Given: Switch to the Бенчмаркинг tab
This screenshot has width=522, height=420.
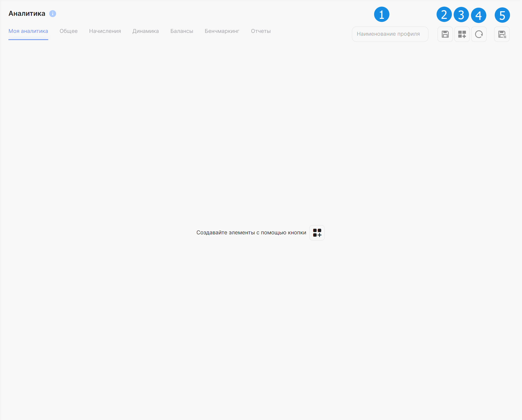Looking at the screenshot, I should click(222, 31).
